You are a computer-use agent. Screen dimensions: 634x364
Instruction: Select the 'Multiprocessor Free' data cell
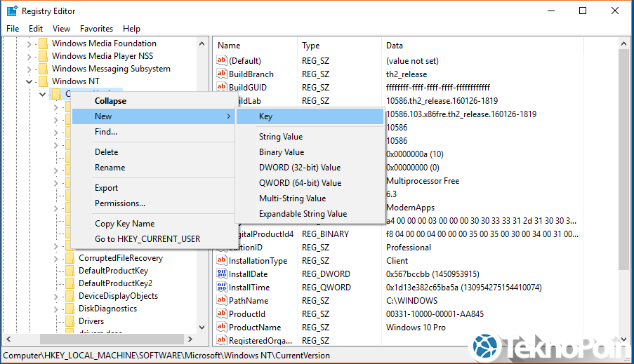pyautogui.click(x=423, y=180)
